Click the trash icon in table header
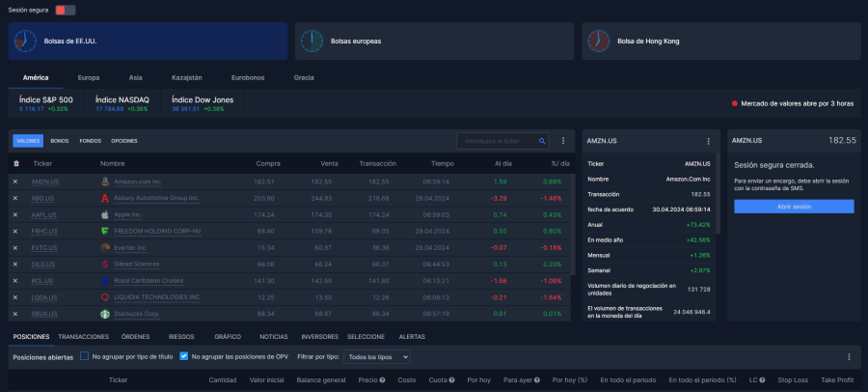This screenshot has width=868, height=392. (x=16, y=163)
